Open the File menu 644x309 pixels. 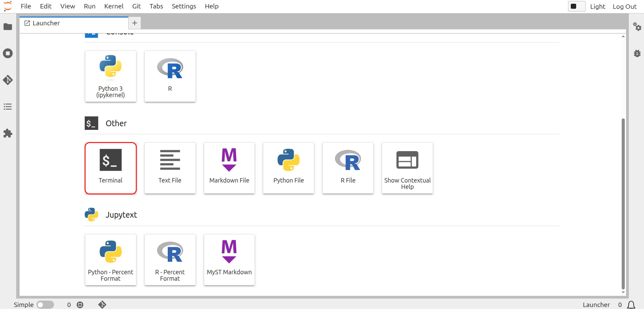(26, 6)
